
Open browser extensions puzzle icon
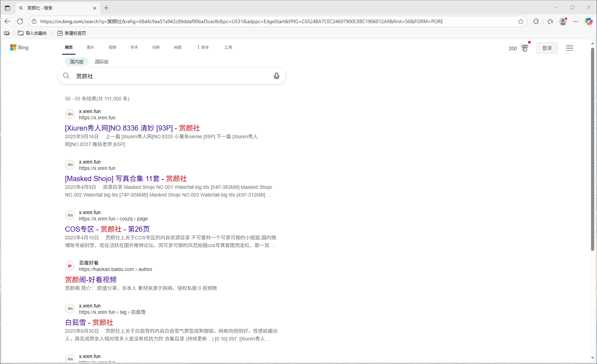536,21
